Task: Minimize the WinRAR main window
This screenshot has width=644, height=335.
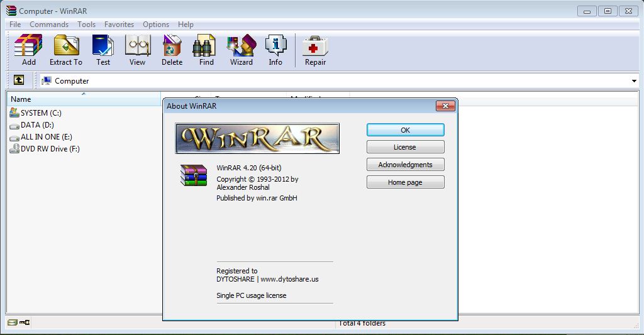Action: coord(587,11)
